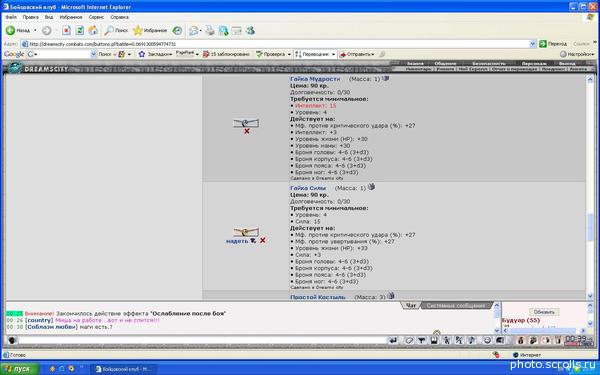This screenshot has width=600, height=375.
Task: Click the Гайка Силы item image
Action: pyautogui.click(x=246, y=232)
